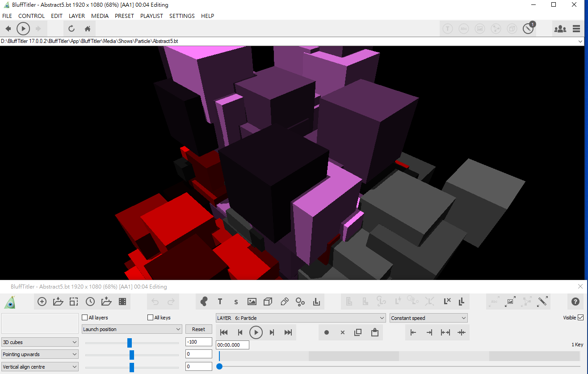The height and width of the screenshot is (374, 588).
Task: Open the Launch position property dropdown
Action: click(132, 329)
